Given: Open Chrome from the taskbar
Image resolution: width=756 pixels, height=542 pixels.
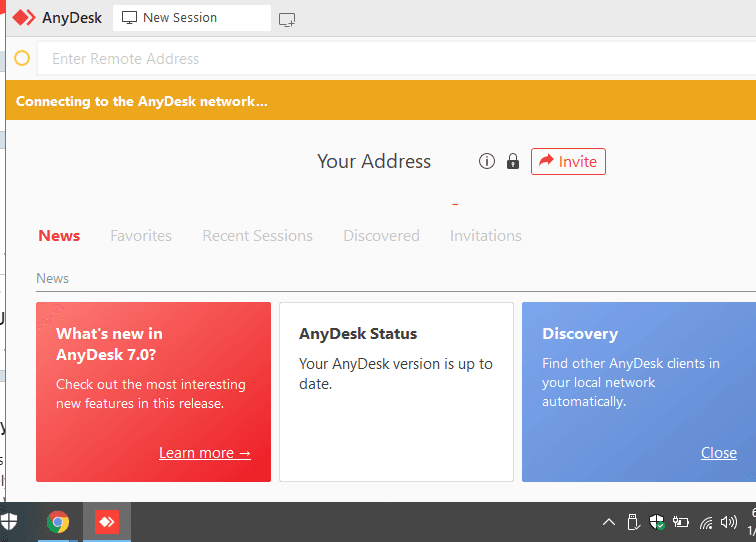Looking at the screenshot, I should tap(58, 522).
